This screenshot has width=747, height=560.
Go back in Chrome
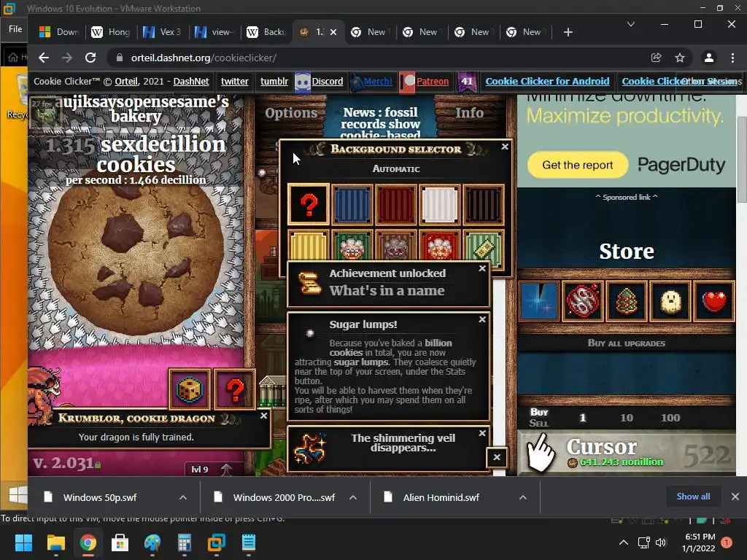click(x=44, y=58)
